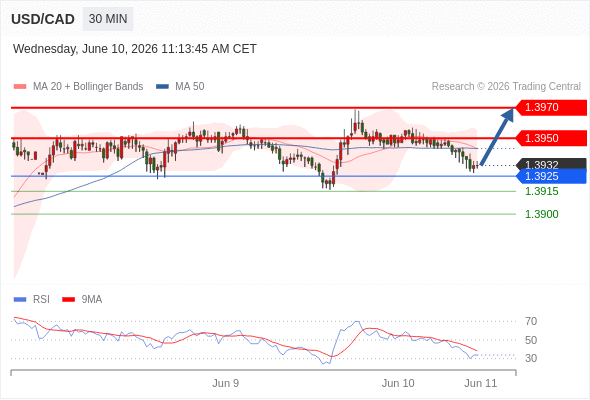
Task: Select the red 1.3970 resistance price tag
Action: 551,108
